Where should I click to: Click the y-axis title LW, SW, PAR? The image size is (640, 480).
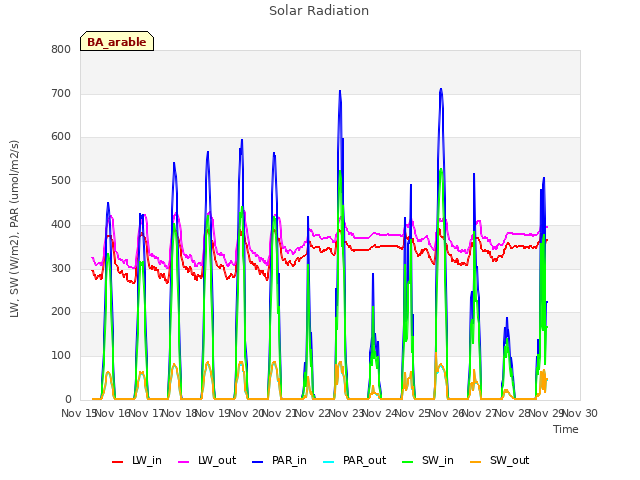14,229
